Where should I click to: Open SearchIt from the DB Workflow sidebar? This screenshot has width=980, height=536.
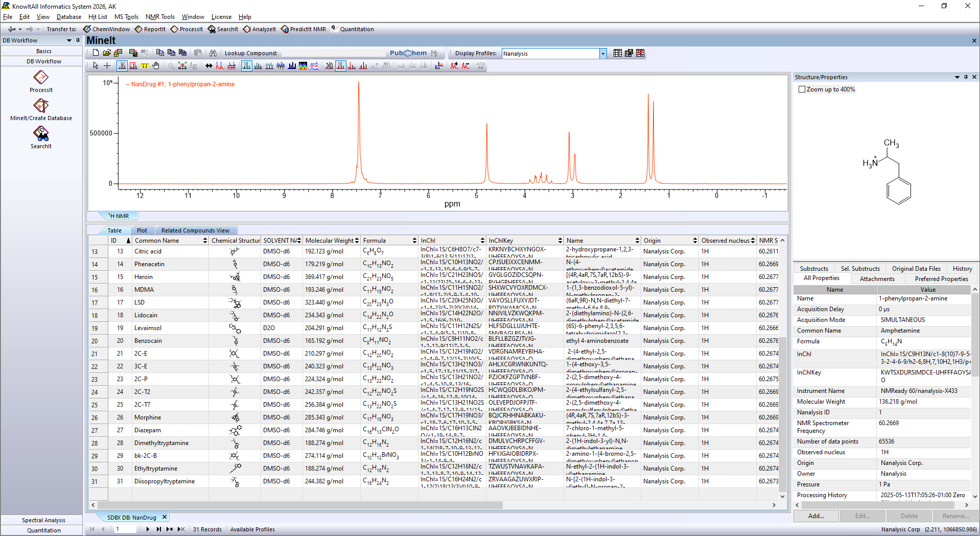[x=41, y=137]
